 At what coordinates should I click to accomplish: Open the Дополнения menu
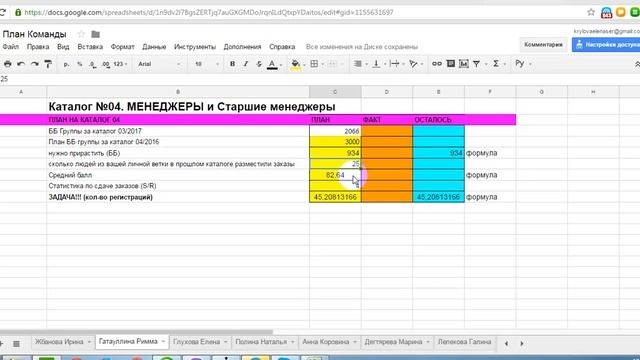(242, 47)
